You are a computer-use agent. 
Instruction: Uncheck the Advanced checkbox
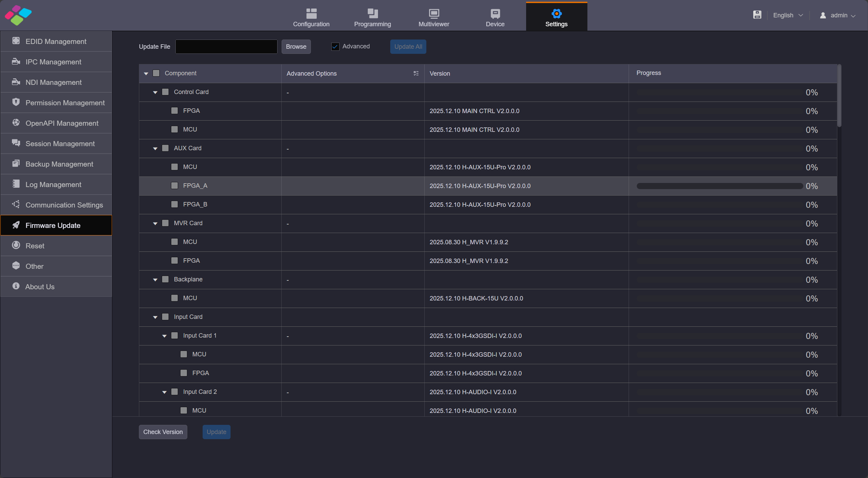[x=335, y=46]
